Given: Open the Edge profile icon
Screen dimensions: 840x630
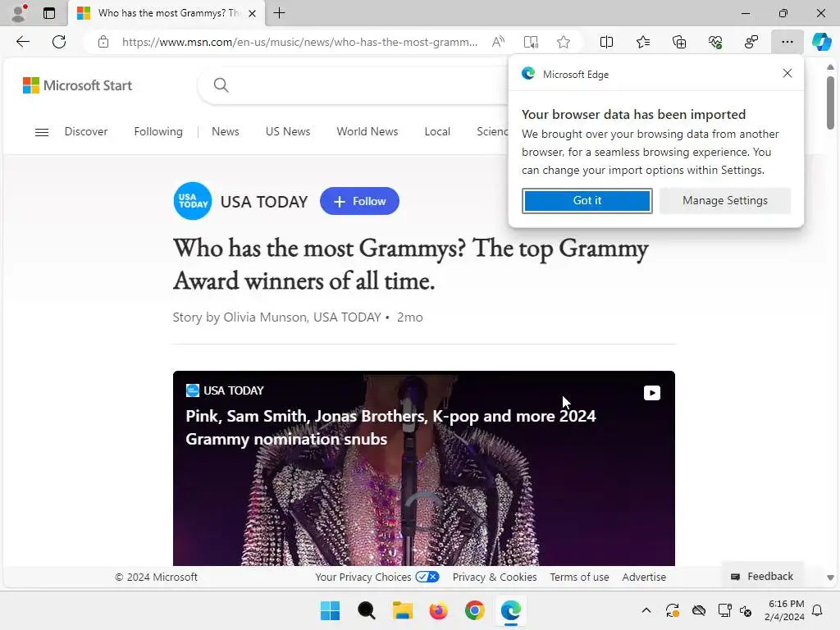Looking at the screenshot, I should click(x=20, y=13).
